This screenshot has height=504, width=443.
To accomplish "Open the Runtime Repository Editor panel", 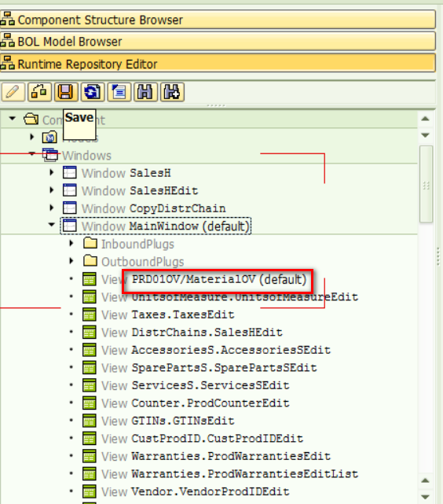I will [218, 63].
